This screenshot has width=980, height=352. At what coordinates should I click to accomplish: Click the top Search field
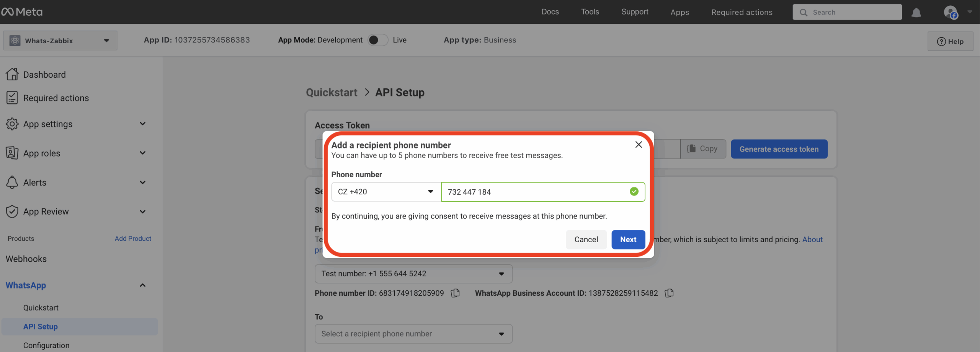click(847, 12)
